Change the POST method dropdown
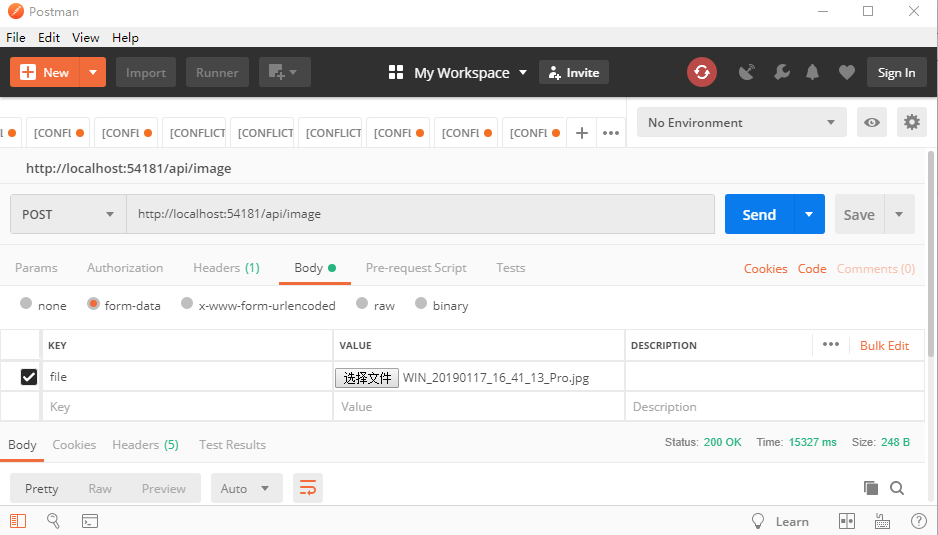 coord(68,214)
